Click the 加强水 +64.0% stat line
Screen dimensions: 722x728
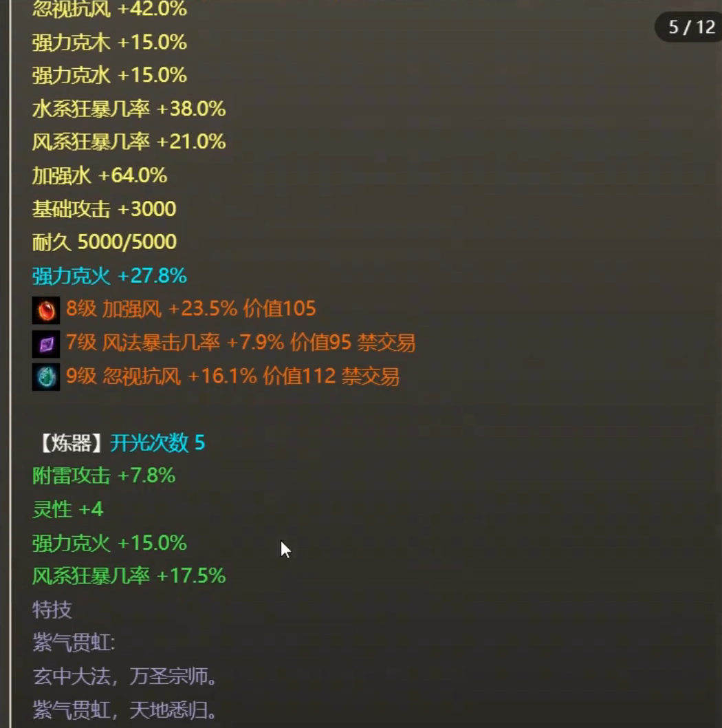(x=100, y=175)
